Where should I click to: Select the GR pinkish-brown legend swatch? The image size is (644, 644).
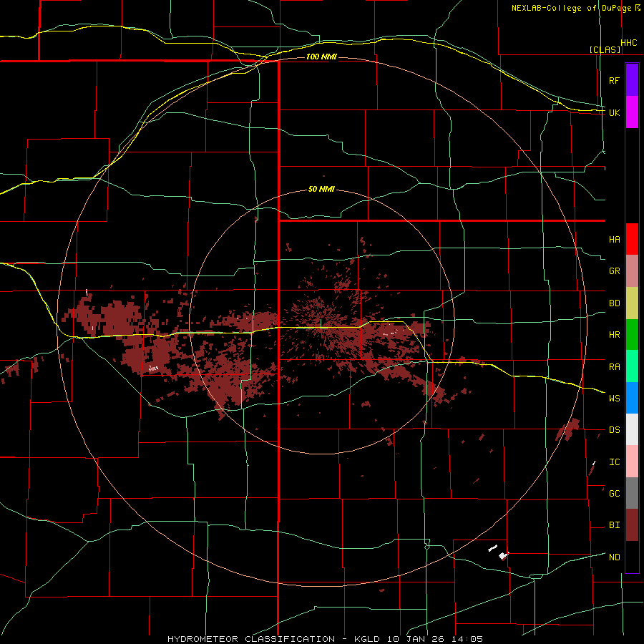coord(632,271)
